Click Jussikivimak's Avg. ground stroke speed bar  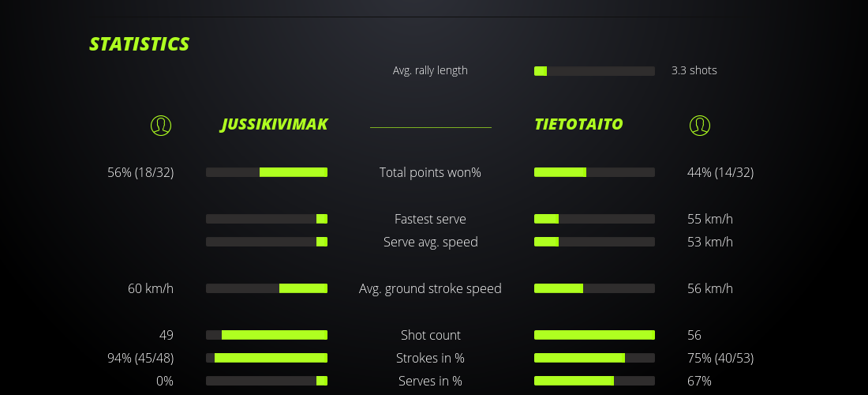267,288
